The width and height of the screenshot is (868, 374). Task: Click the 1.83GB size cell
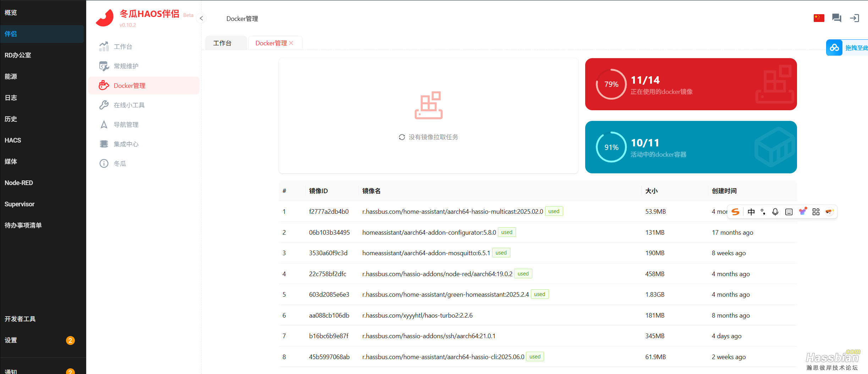coord(655,295)
